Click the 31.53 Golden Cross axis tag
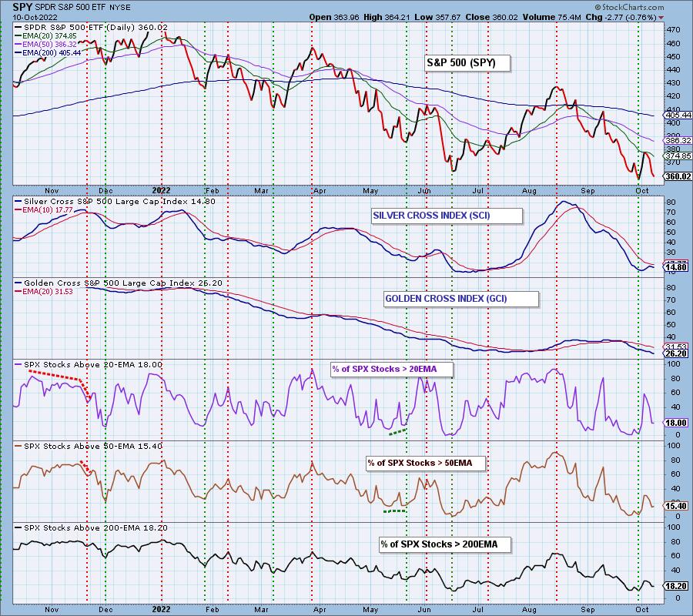Image resolution: width=693 pixels, height=616 pixels. 678,347
